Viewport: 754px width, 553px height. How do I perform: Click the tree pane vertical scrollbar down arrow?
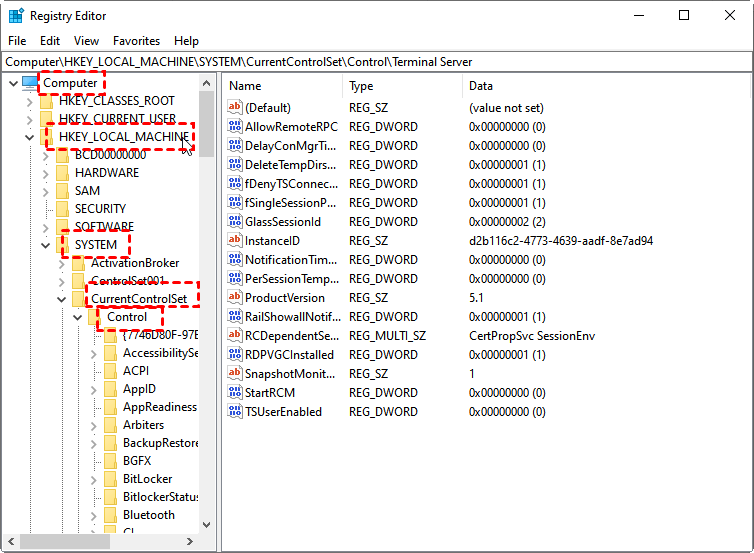[207, 524]
